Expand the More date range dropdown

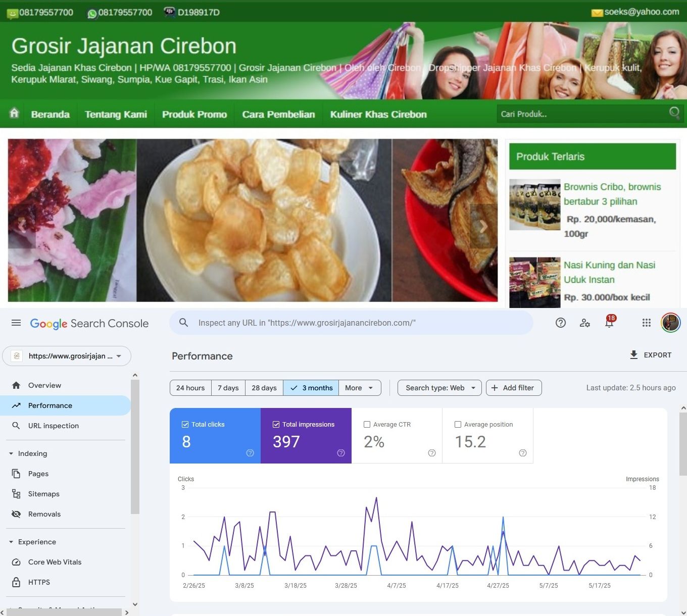coord(359,388)
